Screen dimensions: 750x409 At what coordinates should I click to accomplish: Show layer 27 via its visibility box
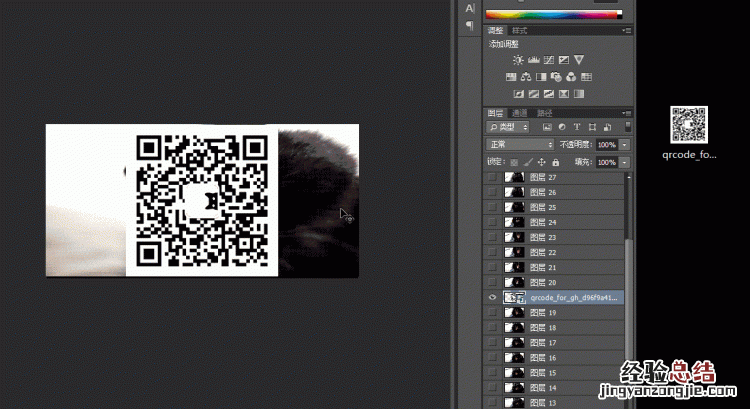[x=491, y=177]
